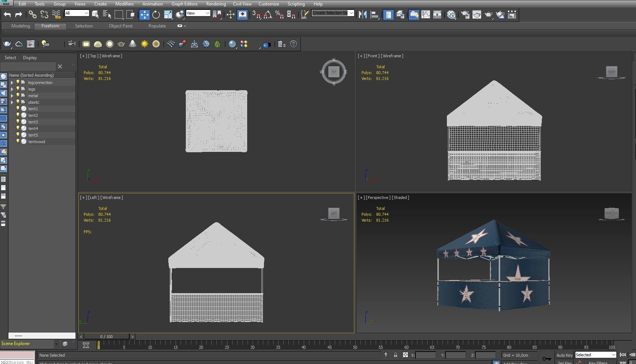The height and width of the screenshot is (364, 636).
Task: Open Curve Editor
Action: [x=426, y=15]
